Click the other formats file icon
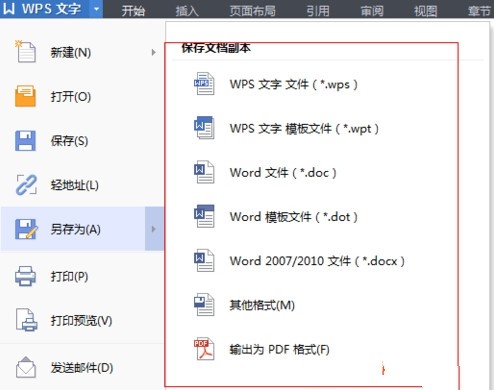Image resolution: width=494 pixels, height=390 pixels. (204, 304)
